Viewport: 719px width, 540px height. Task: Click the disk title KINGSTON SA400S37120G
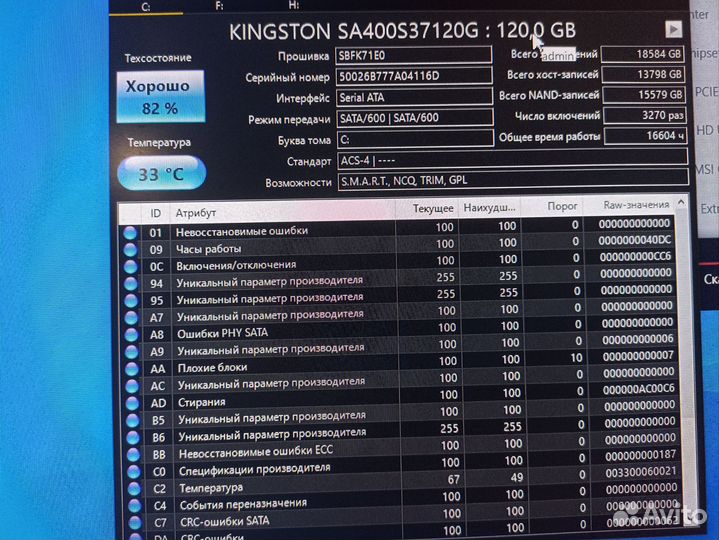coord(354,32)
